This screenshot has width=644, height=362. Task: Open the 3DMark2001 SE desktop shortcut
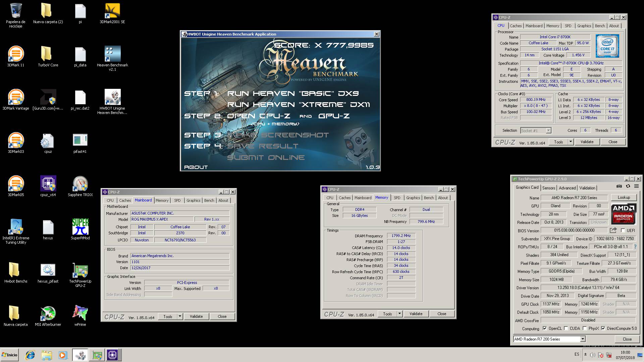pyautogui.click(x=112, y=13)
